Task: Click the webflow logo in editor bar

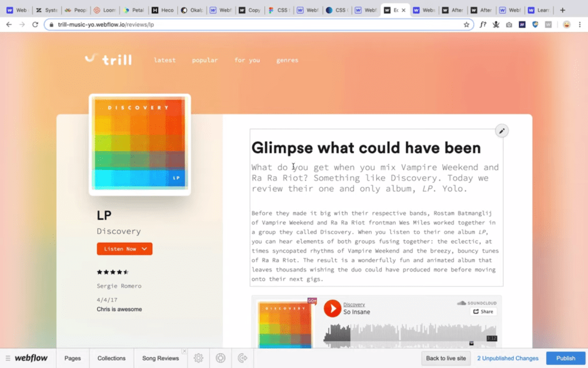Action: click(x=31, y=358)
